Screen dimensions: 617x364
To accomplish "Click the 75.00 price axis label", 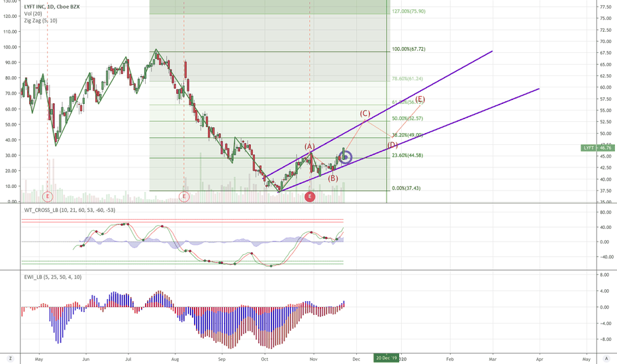I will pos(605,19).
